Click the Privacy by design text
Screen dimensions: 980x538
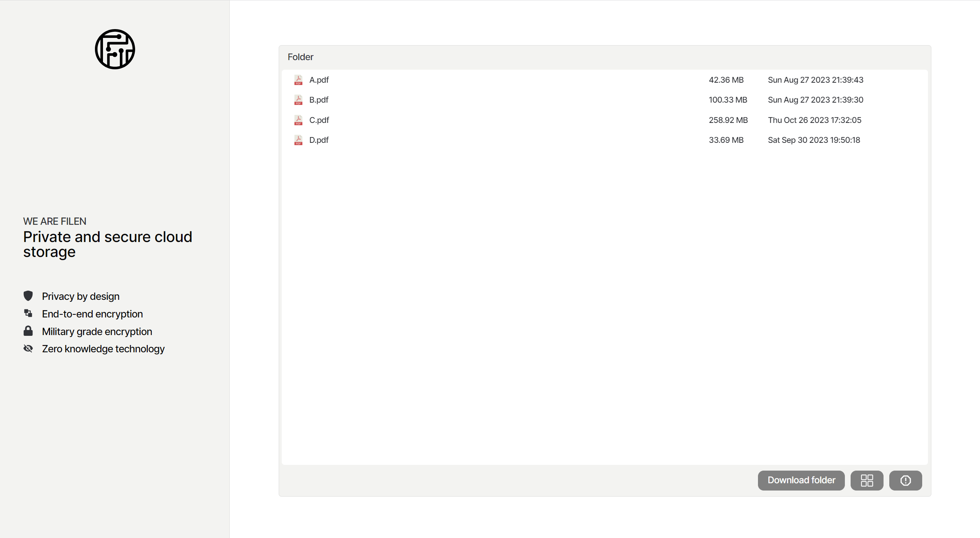81,296
